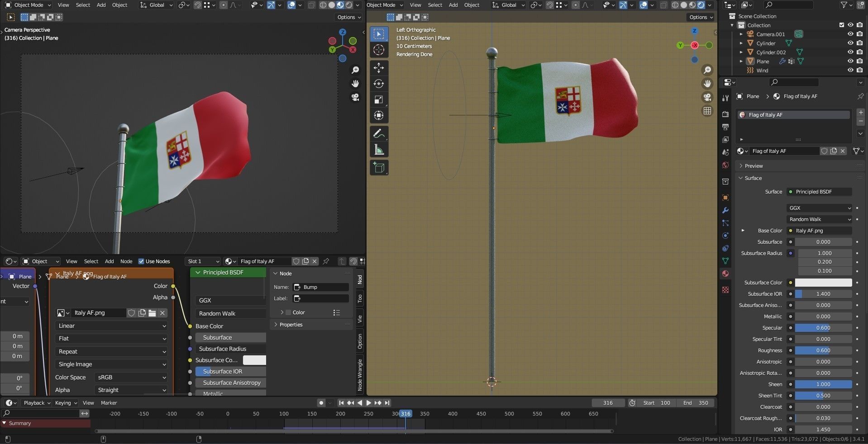Hide the Cylinder object in the viewport

point(850,43)
